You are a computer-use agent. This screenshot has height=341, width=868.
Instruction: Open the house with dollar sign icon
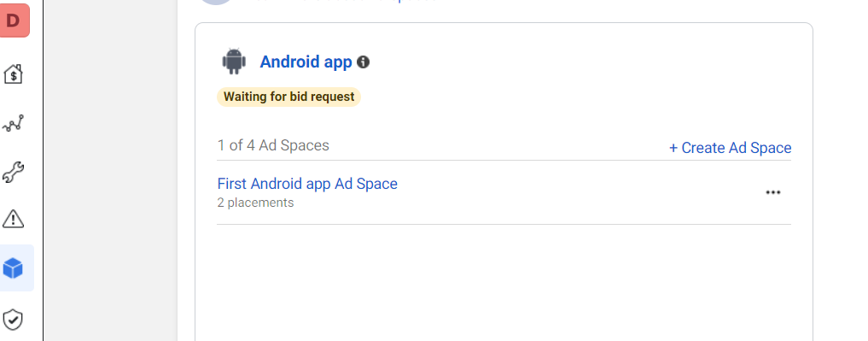[14, 73]
